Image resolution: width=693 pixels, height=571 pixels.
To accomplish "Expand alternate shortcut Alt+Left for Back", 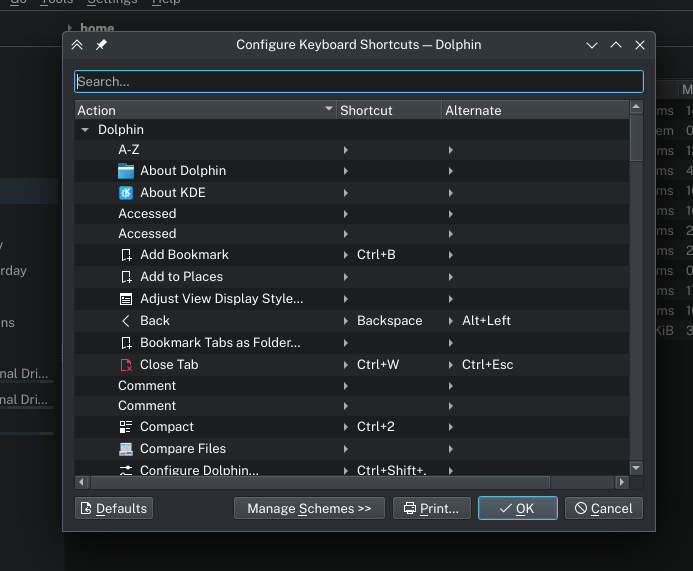I will tap(451, 321).
